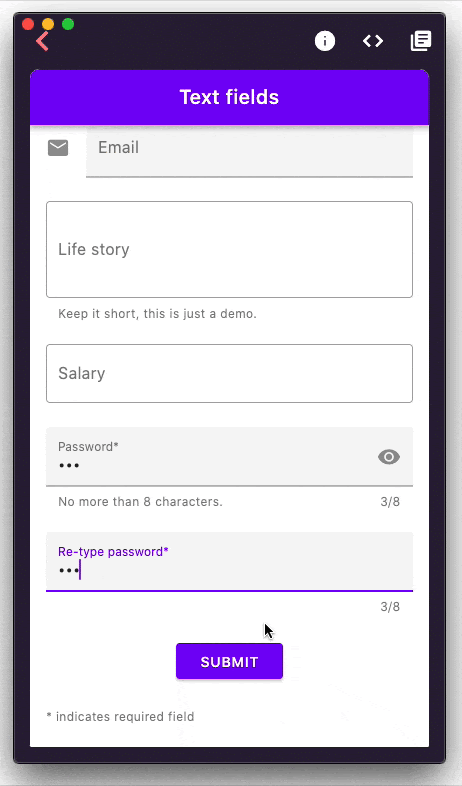Maximize the window with the green button
The image size is (462, 786).
(68, 24)
